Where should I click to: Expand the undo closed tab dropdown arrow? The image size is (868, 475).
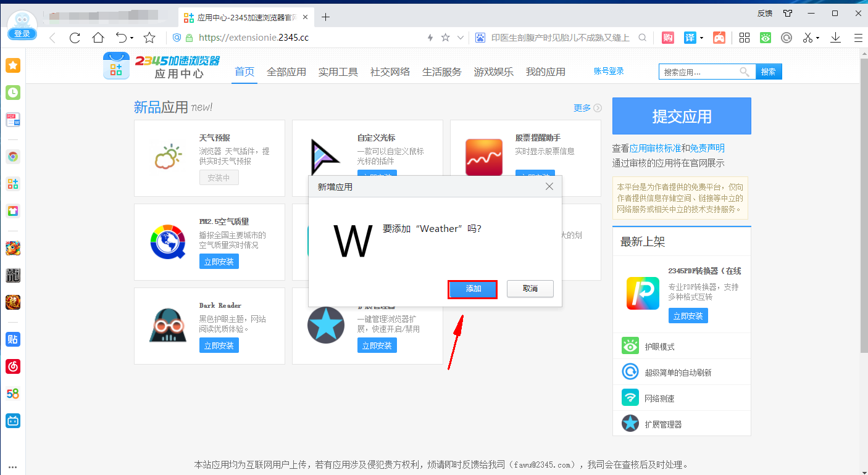coord(131,38)
